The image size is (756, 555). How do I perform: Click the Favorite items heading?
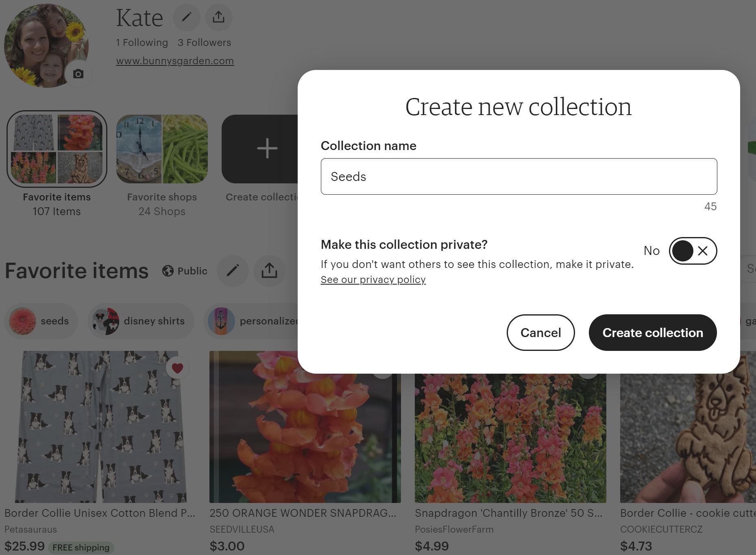tap(77, 271)
